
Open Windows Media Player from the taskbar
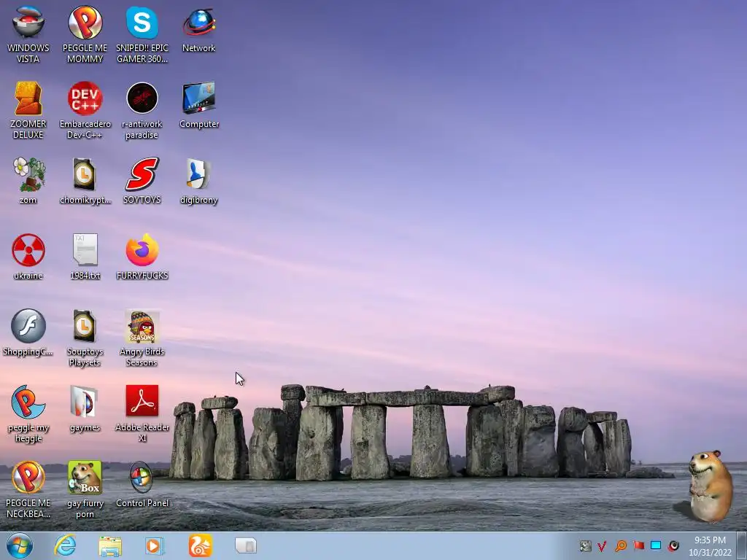[x=155, y=545]
